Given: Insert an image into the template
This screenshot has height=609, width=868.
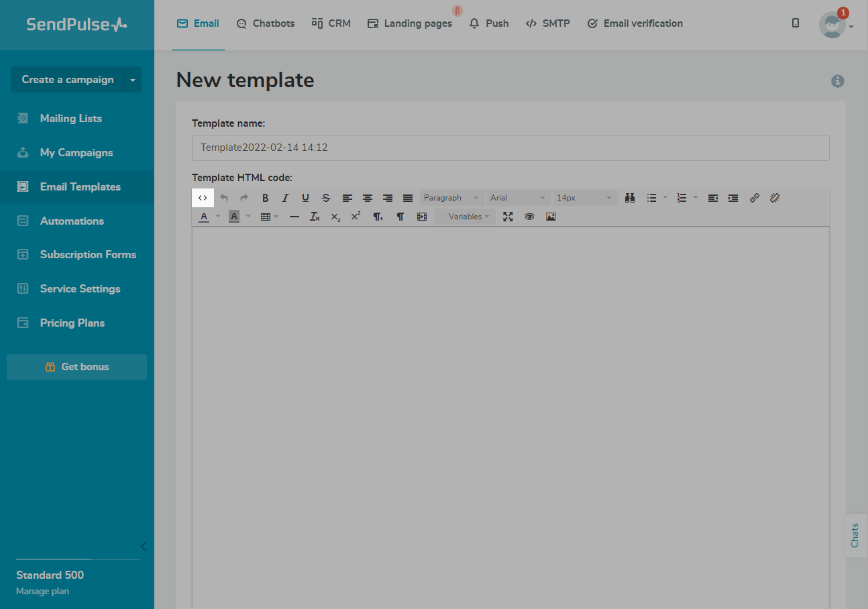Looking at the screenshot, I should tap(551, 217).
